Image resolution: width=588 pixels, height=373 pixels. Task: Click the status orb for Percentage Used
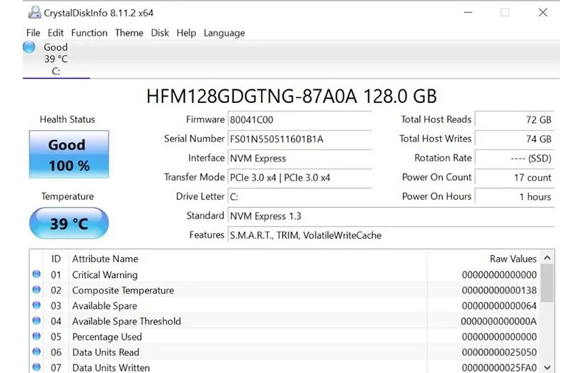point(36,337)
